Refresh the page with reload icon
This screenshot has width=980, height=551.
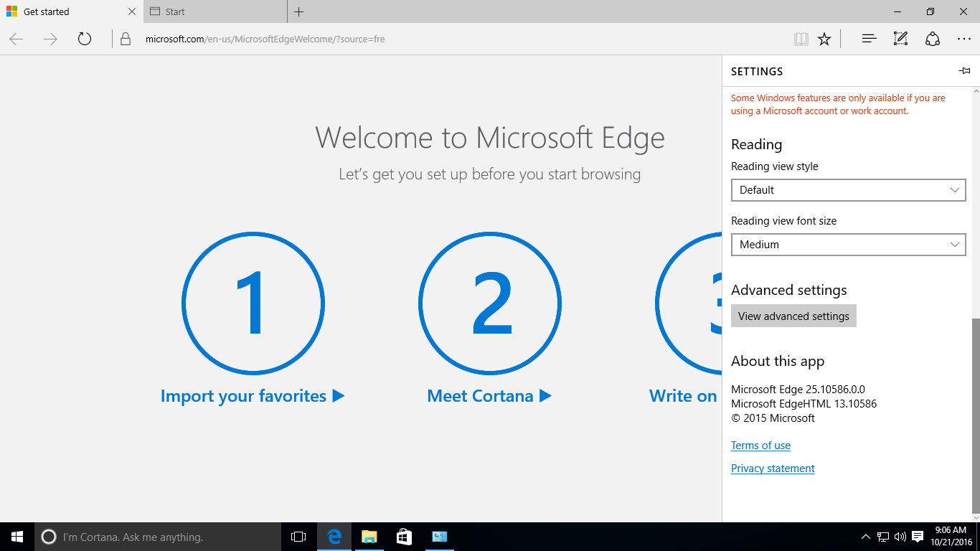pos(85,39)
